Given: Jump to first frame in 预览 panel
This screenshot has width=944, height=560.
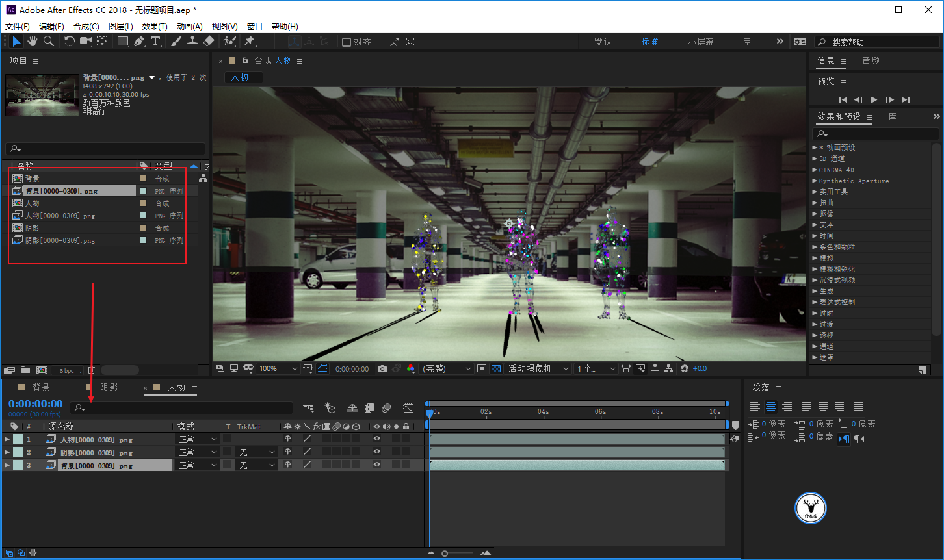Looking at the screenshot, I should pos(843,99).
